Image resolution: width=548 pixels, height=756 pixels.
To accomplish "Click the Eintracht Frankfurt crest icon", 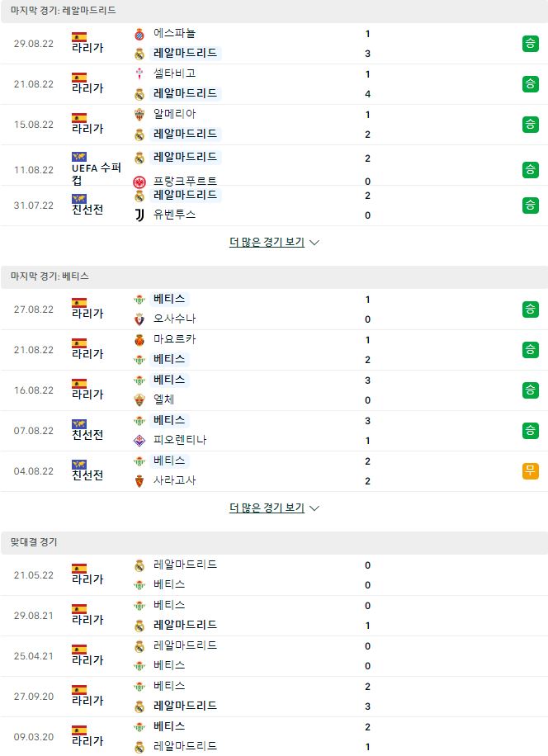I will coord(139,182).
